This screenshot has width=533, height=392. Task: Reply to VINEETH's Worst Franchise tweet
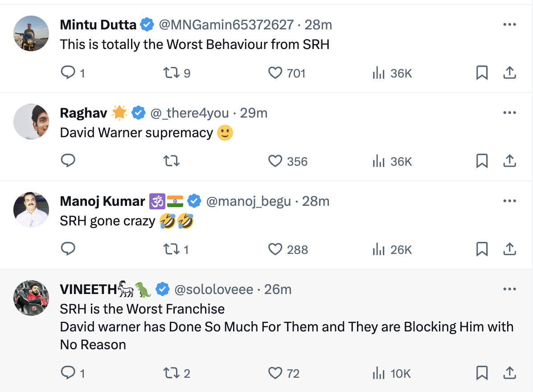pyautogui.click(x=68, y=373)
